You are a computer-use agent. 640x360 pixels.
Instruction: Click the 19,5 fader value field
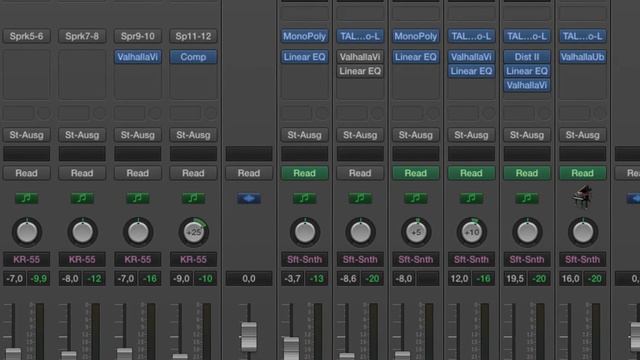point(515,279)
